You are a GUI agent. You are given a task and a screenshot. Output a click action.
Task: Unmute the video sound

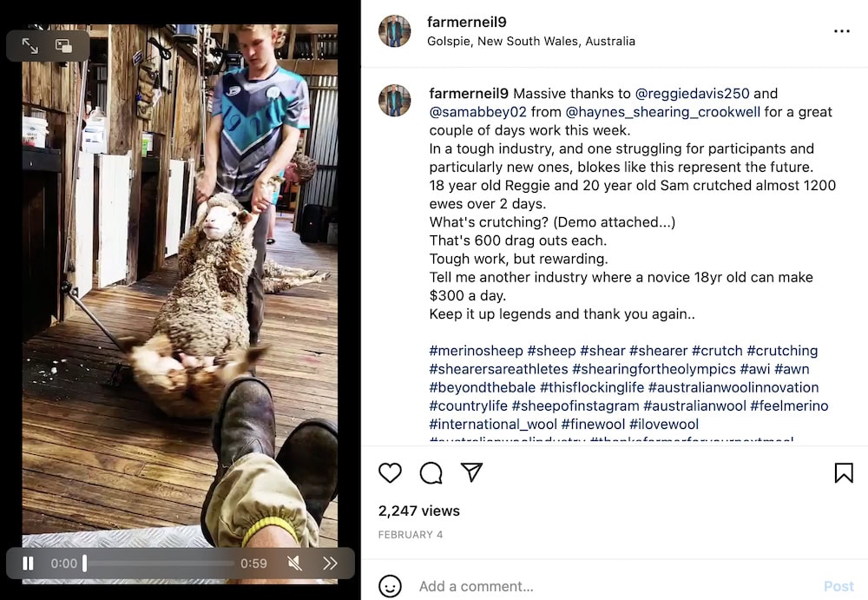[x=294, y=564]
